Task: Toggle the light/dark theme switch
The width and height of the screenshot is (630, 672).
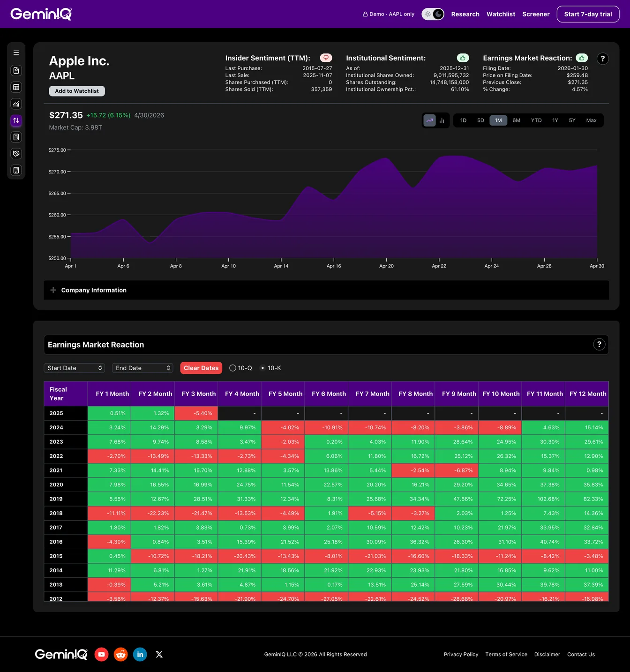Action: [433, 14]
